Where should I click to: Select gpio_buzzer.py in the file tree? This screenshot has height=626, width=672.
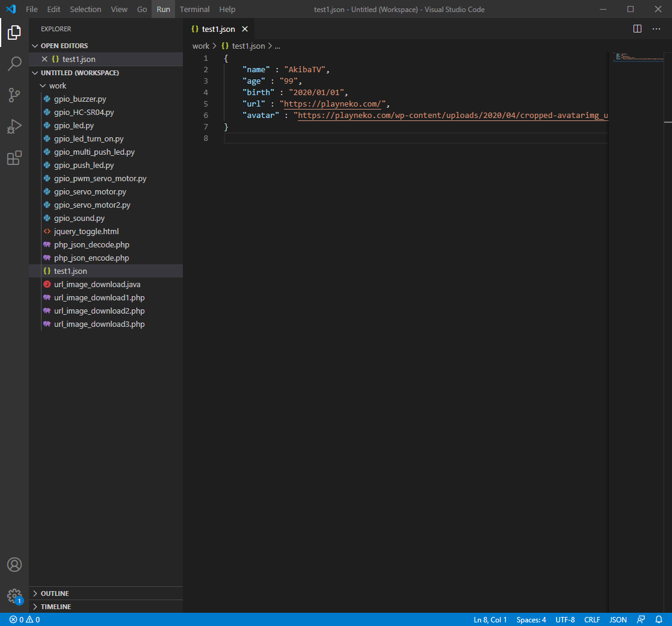click(80, 99)
